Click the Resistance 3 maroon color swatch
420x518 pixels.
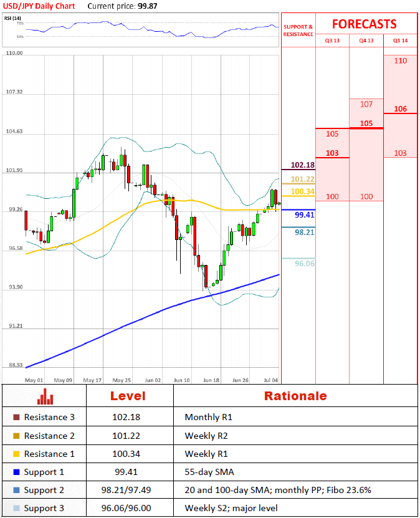16,417
